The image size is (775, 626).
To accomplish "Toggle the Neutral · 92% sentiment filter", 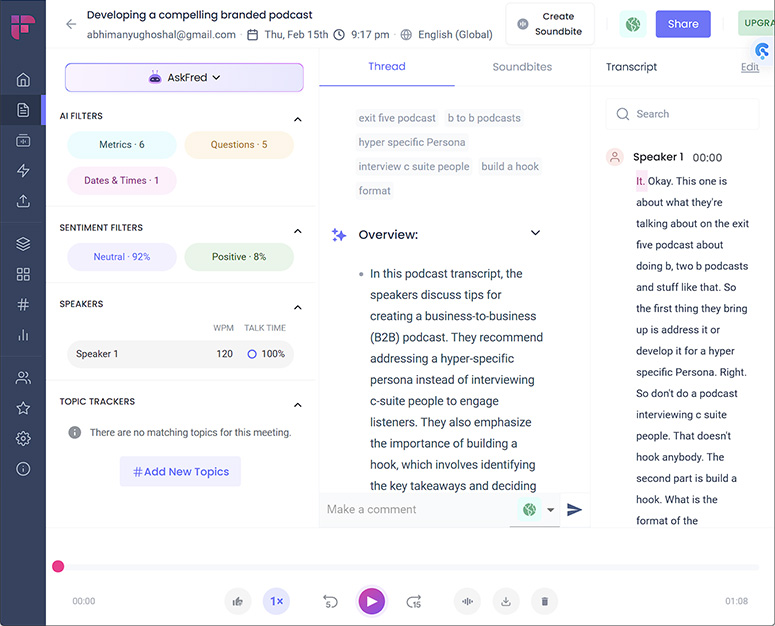I will (122, 257).
